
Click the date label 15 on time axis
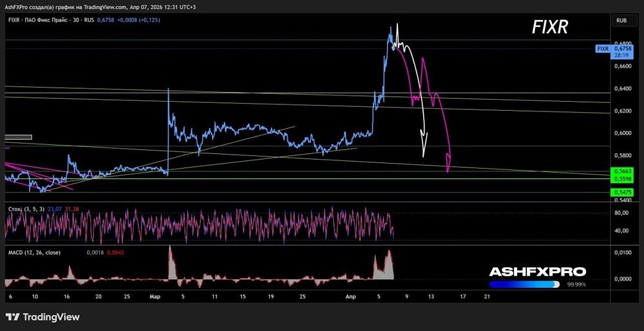click(243, 296)
